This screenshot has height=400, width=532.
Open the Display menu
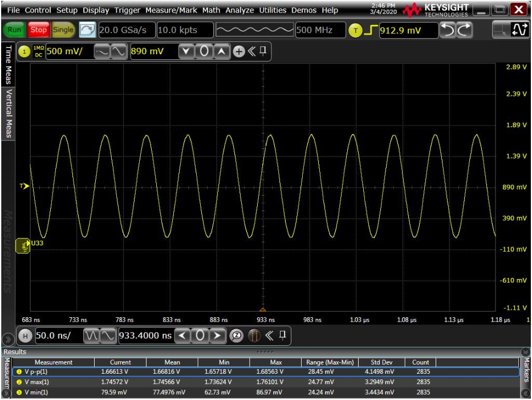coord(96,10)
